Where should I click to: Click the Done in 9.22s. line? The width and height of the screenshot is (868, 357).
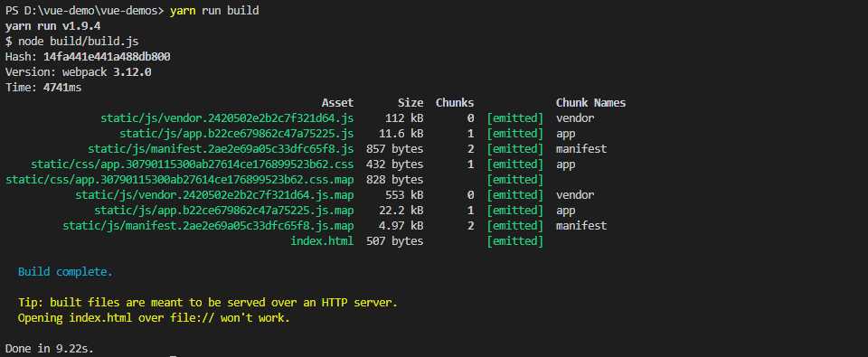[x=50, y=348]
